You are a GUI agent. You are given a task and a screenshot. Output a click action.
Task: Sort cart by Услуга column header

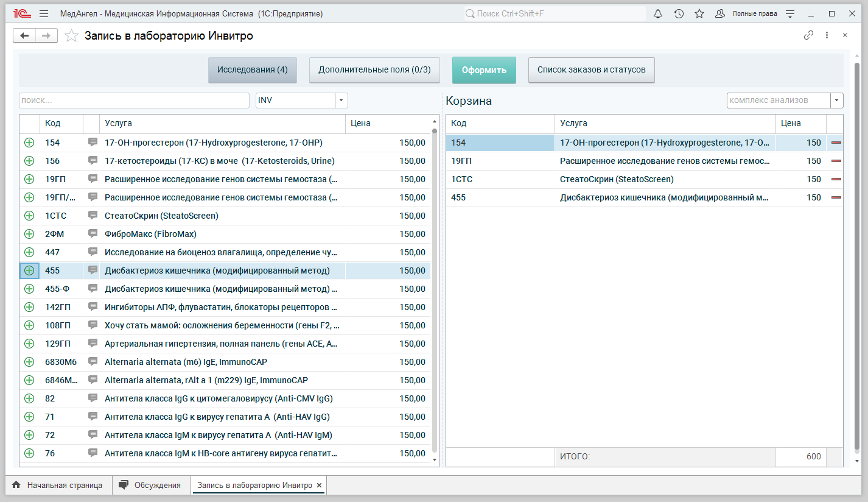(x=665, y=123)
